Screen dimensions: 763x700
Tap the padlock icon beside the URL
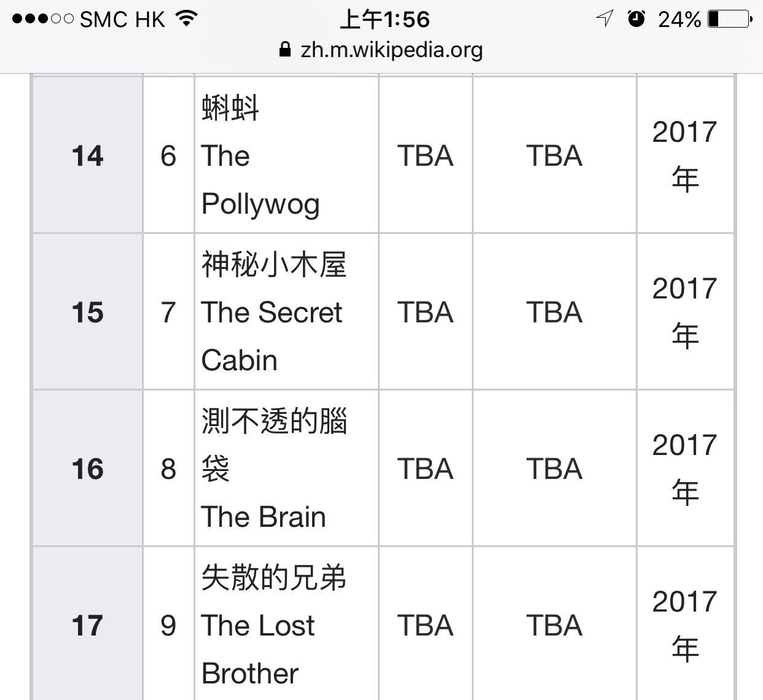click(x=284, y=49)
